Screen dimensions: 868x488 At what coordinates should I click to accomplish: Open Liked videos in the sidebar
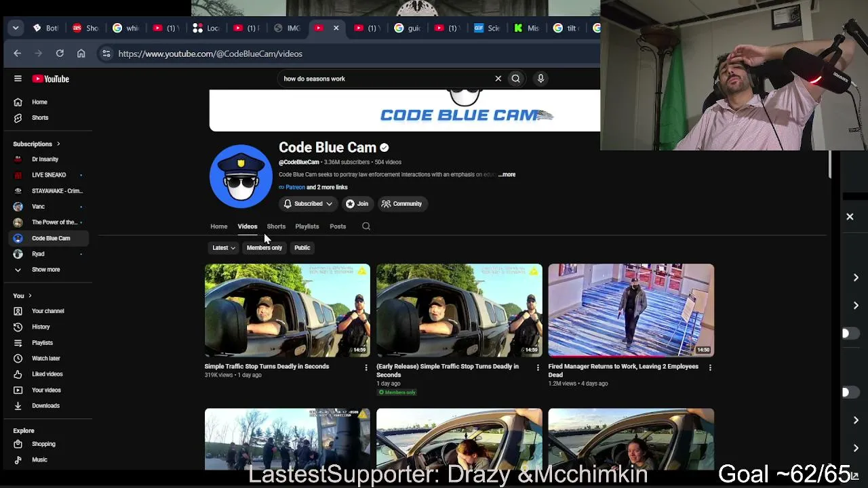pos(47,374)
